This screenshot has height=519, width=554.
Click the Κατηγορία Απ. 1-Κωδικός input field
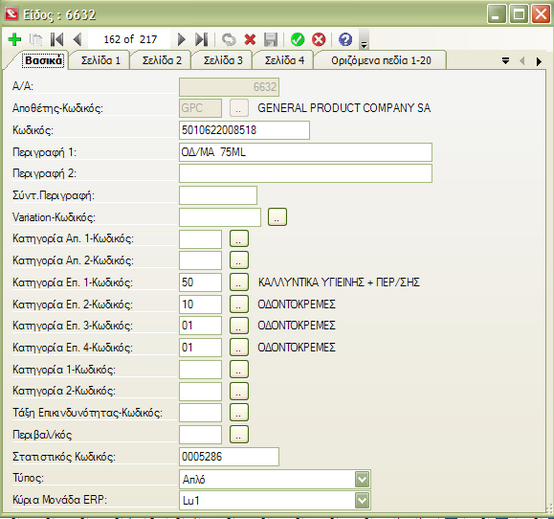[x=200, y=239]
